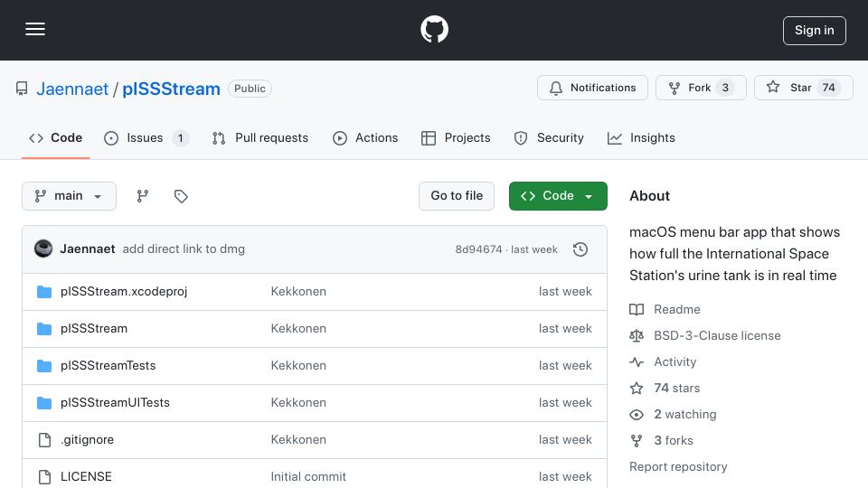Click the Report repository link

678,467
